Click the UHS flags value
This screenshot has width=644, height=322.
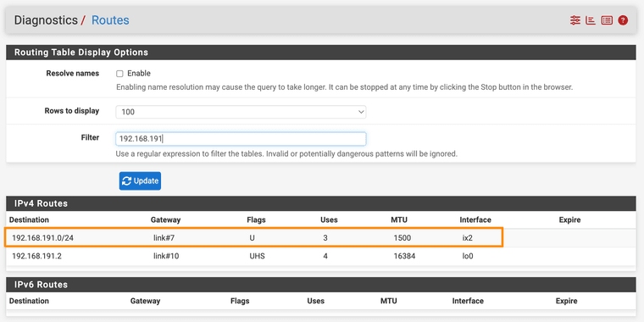(257, 256)
